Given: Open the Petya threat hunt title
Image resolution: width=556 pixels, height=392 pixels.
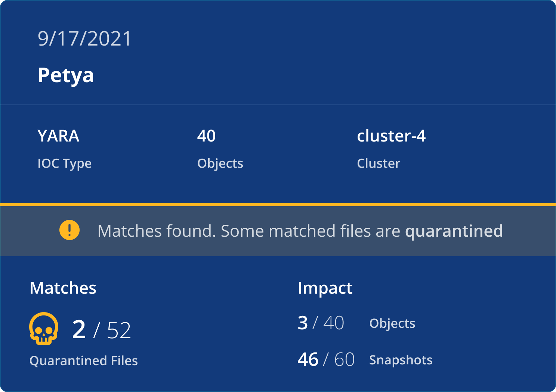Looking at the screenshot, I should (66, 76).
